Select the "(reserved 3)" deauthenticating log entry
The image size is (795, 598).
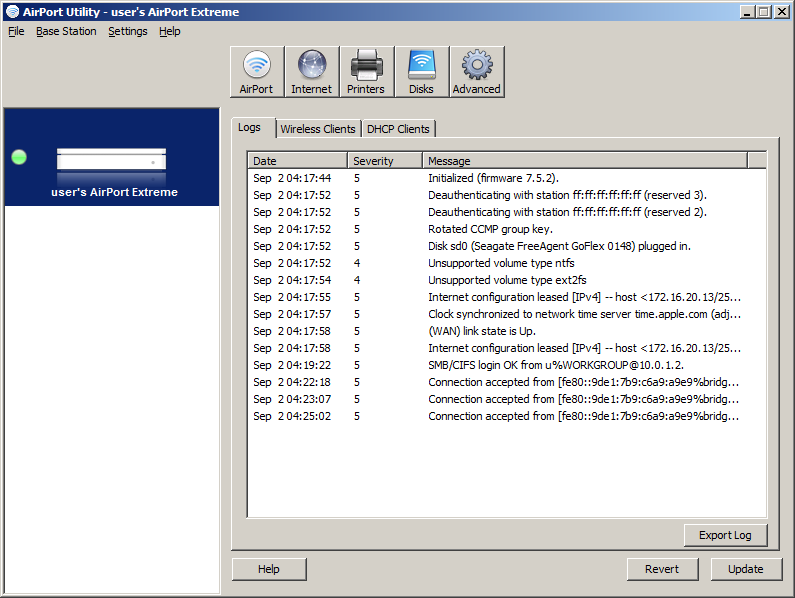(x=507, y=195)
